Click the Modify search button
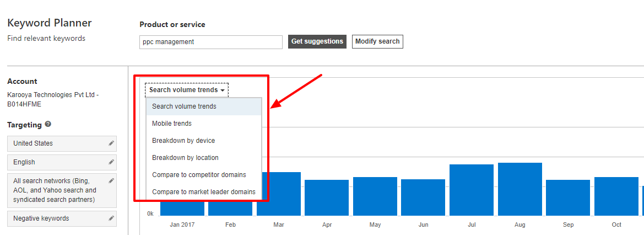644x235 pixels. click(x=377, y=41)
